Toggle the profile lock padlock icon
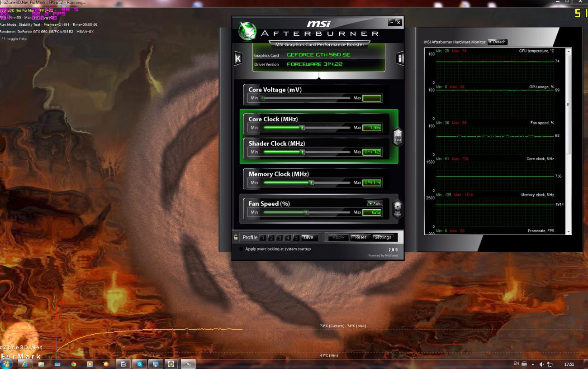Viewport: 588px width, 369px height. pos(236,237)
